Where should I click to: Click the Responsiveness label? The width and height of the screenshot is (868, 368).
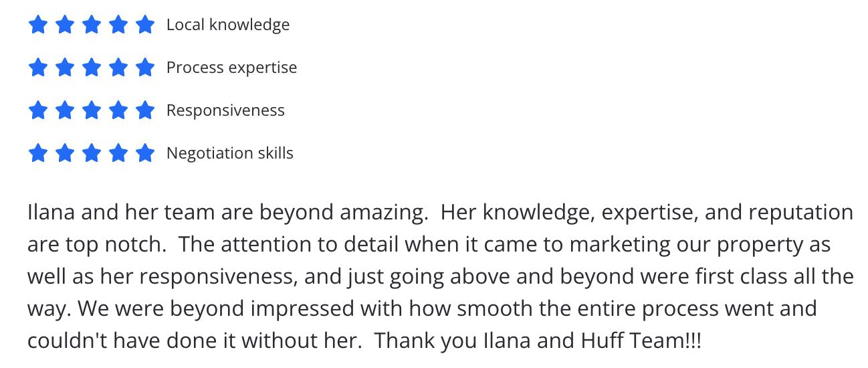225,110
